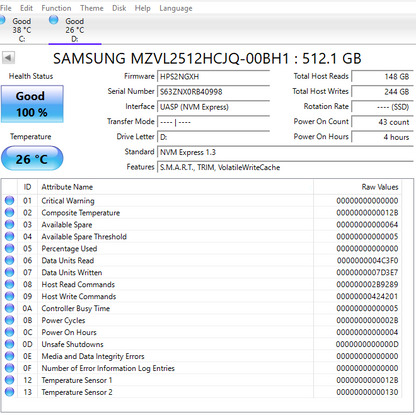Select the Percentage Used attribute name

pyautogui.click(x=69, y=249)
